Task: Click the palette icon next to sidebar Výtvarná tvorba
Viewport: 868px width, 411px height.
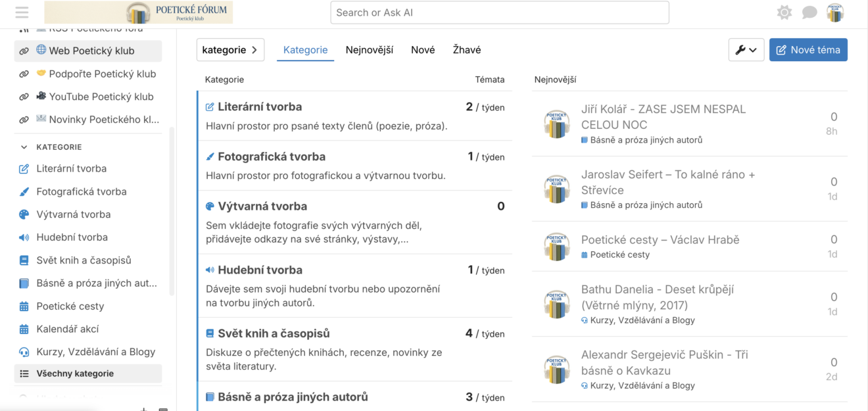Action: pyautogui.click(x=24, y=214)
